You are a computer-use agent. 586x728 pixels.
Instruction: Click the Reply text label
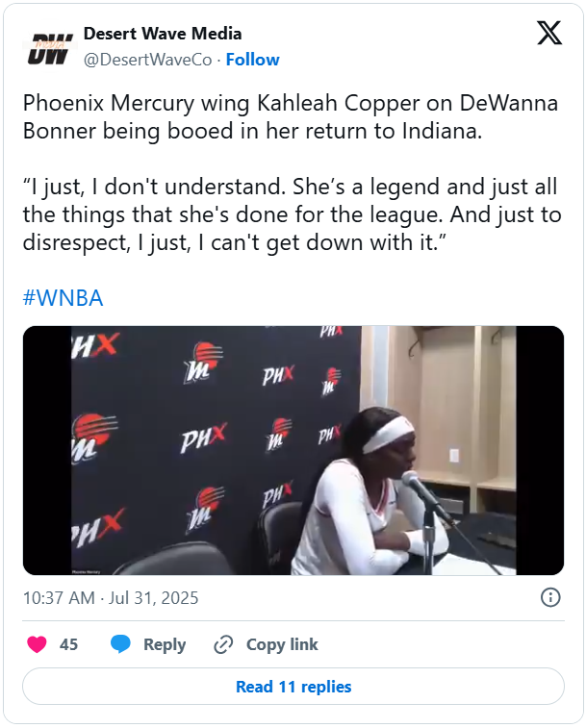tap(165, 644)
